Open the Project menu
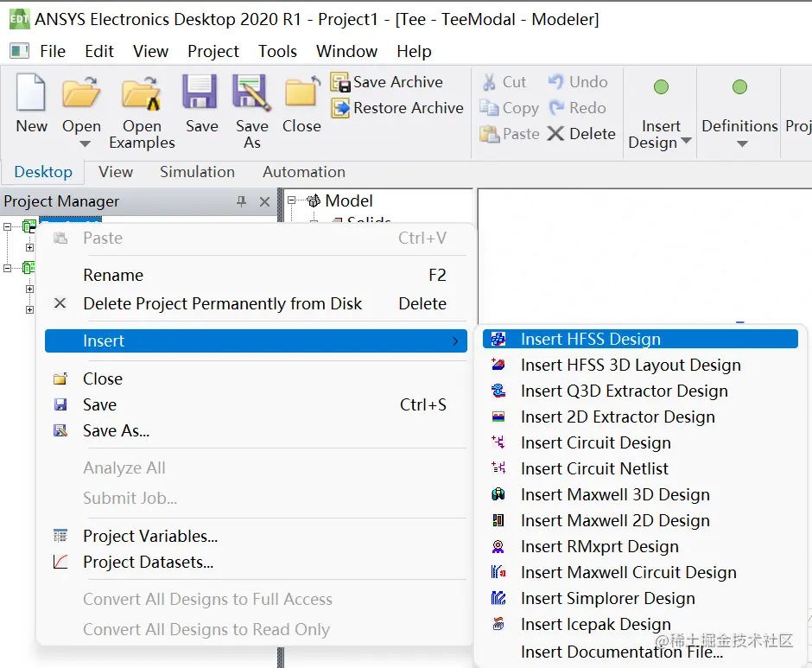Screen dimensions: 812x668 [x=213, y=51]
